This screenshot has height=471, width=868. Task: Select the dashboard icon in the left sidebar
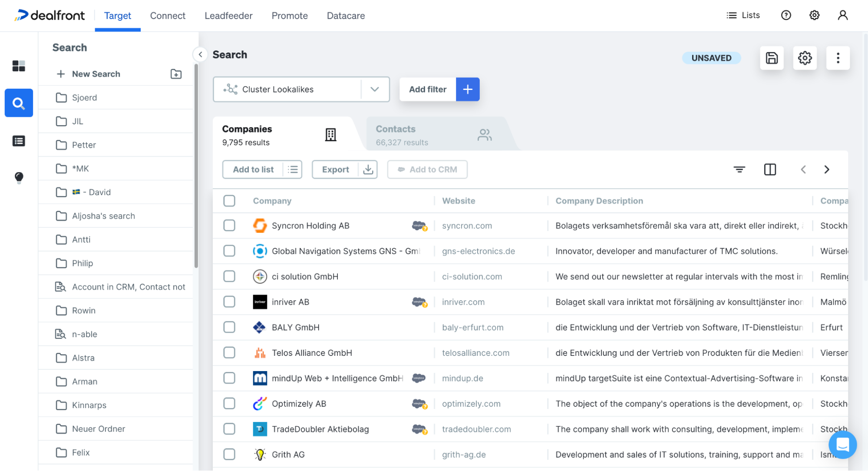point(19,66)
